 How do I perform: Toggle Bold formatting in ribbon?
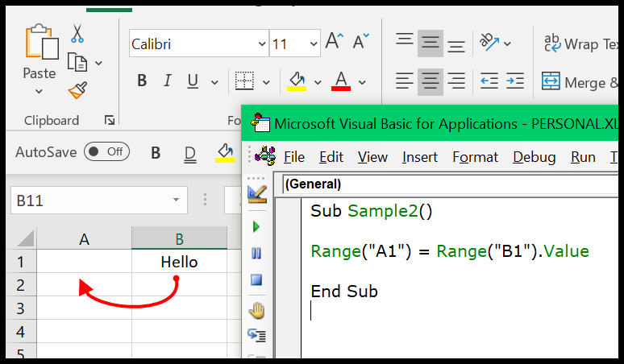pyautogui.click(x=142, y=81)
